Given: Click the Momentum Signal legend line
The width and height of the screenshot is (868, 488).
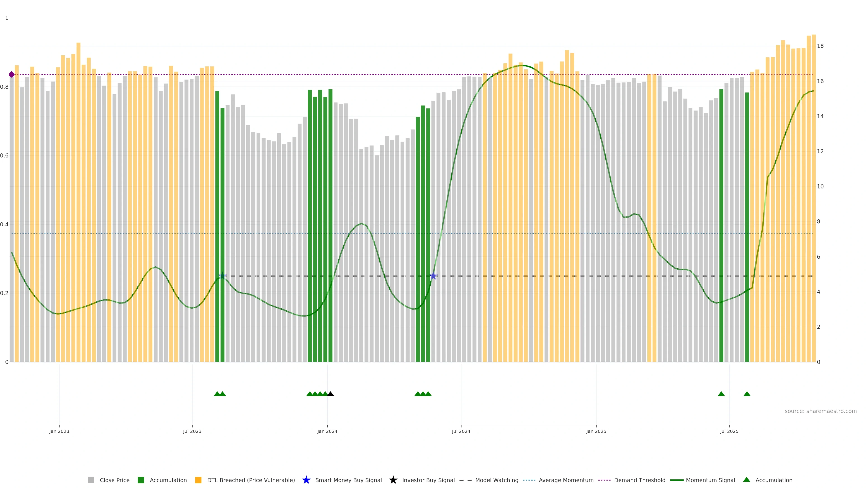Looking at the screenshot, I should point(677,480).
